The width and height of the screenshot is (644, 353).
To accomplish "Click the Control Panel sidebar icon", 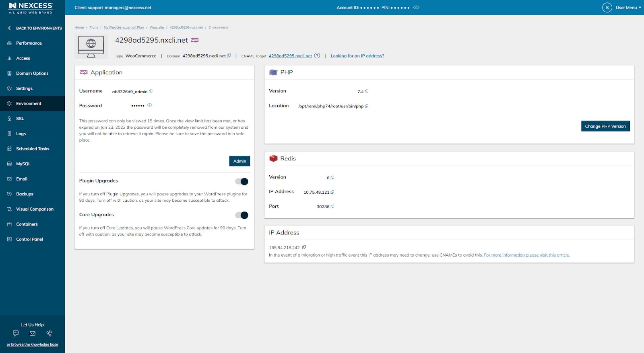I will [9, 239].
